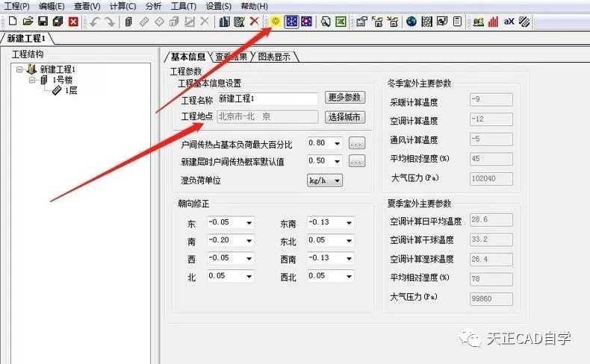The image size is (590, 364).
Task: Click the 空调计算干球温度 value field
Action: click(x=491, y=239)
